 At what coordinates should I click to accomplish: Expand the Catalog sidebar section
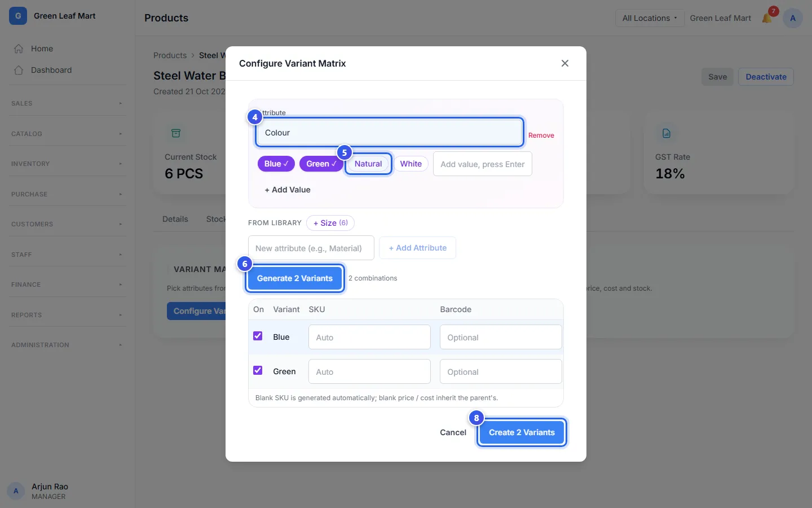pos(68,134)
